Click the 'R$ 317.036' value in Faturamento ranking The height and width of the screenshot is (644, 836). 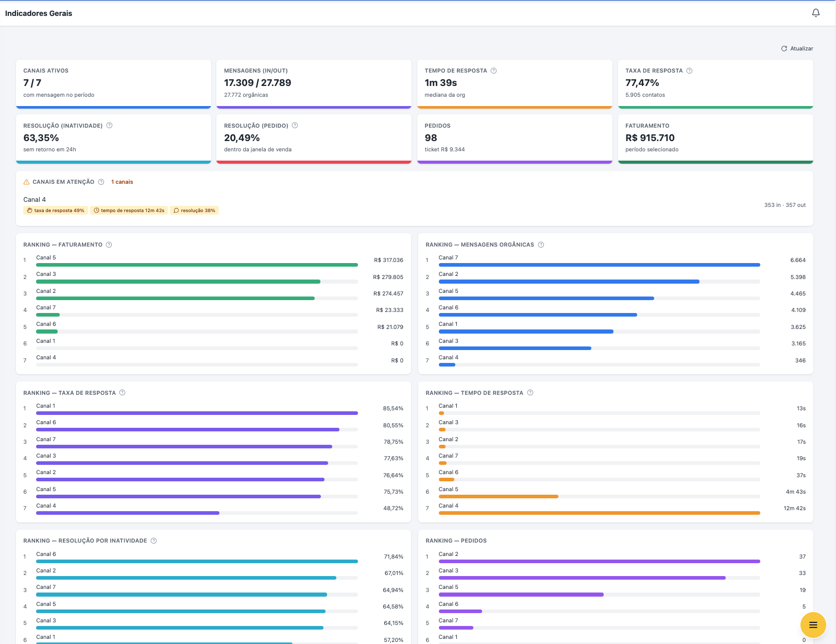click(389, 260)
